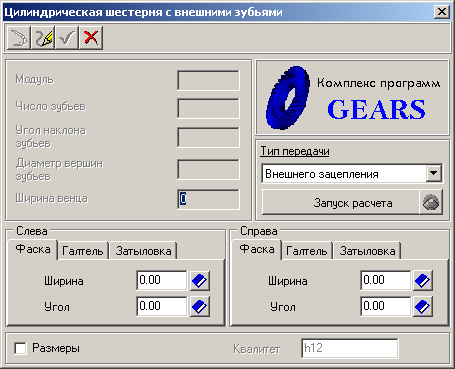The height and width of the screenshot is (369, 455).
Task: Switch to right Затыловка tab
Action: point(367,251)
